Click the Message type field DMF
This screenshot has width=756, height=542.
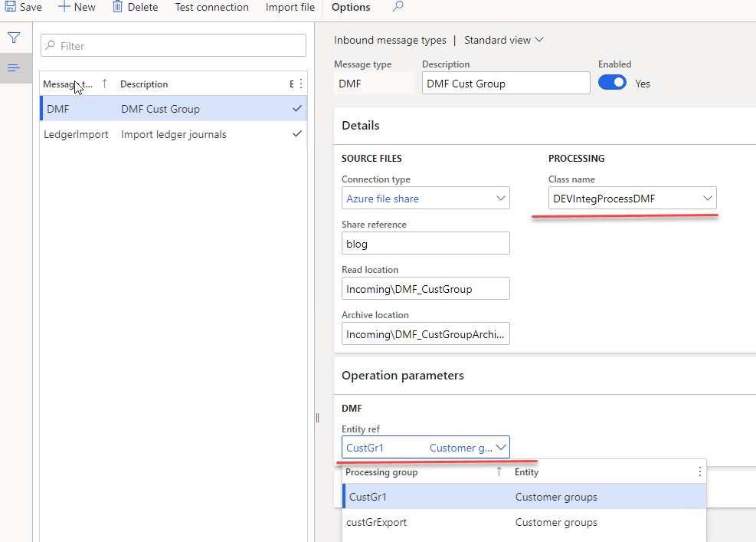[x=374, y=83]
